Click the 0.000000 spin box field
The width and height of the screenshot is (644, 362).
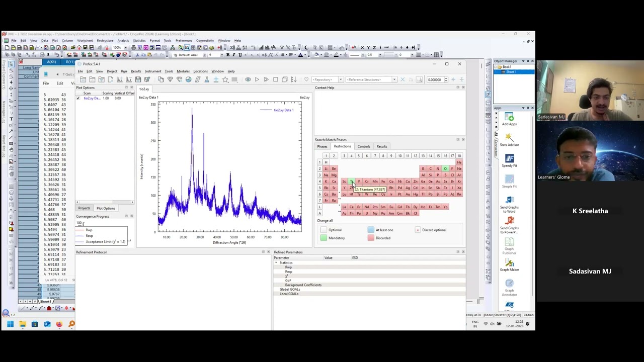click(434, 79)
